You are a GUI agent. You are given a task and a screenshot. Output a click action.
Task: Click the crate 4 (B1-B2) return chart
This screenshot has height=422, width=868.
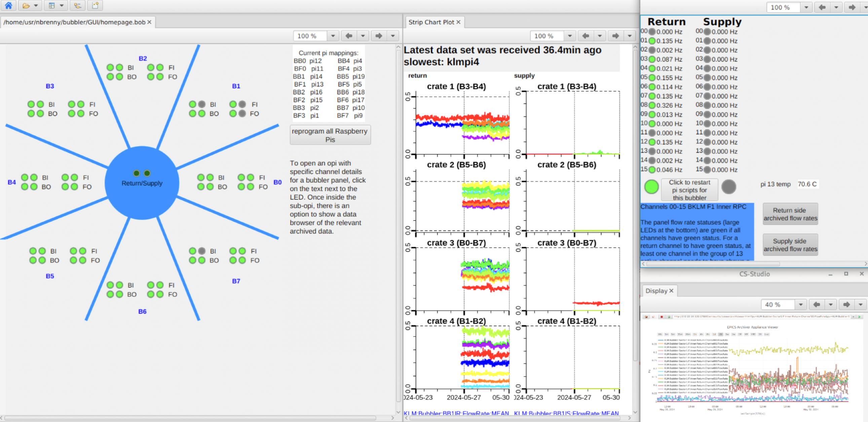463,357
